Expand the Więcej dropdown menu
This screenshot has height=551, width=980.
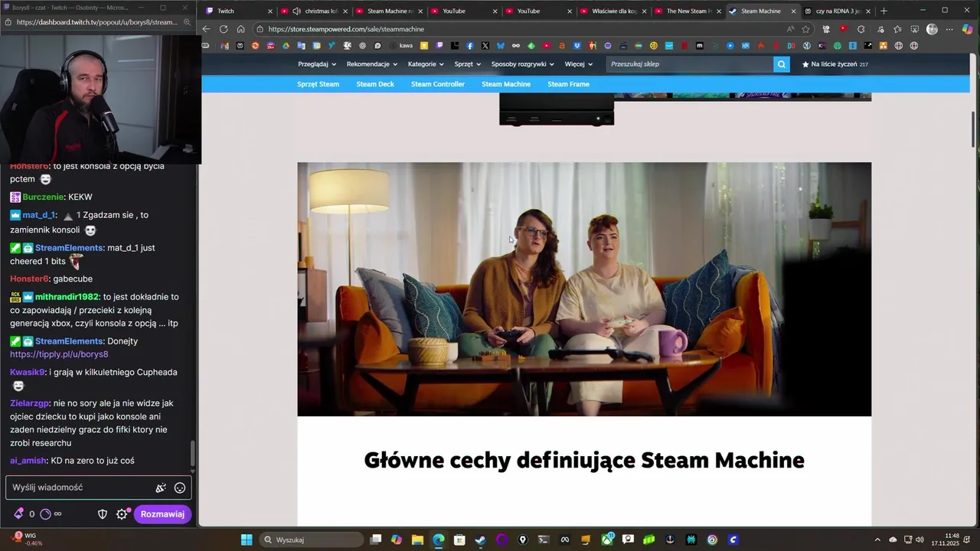point(579,64)
